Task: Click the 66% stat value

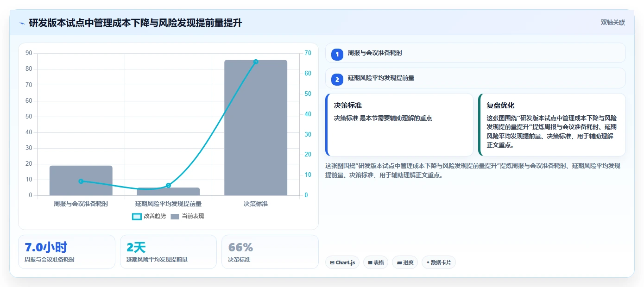Action: click(x=240, y=247)
